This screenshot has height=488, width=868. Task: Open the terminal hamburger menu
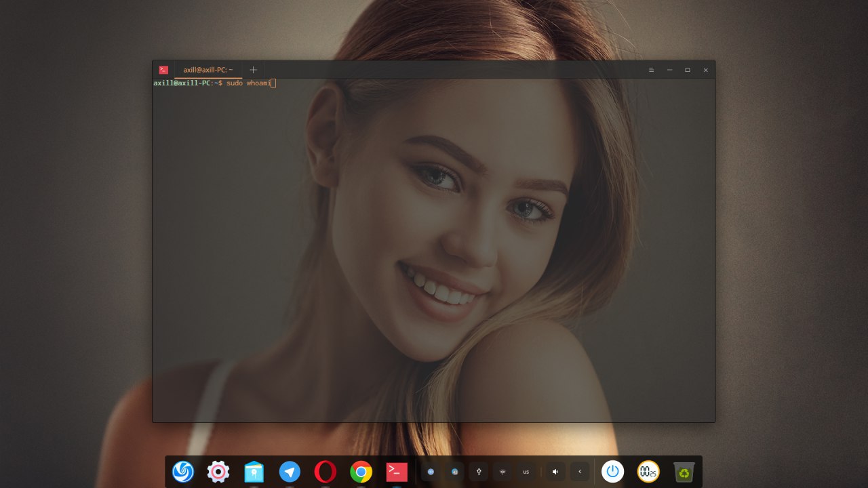[x=651, y=70]
